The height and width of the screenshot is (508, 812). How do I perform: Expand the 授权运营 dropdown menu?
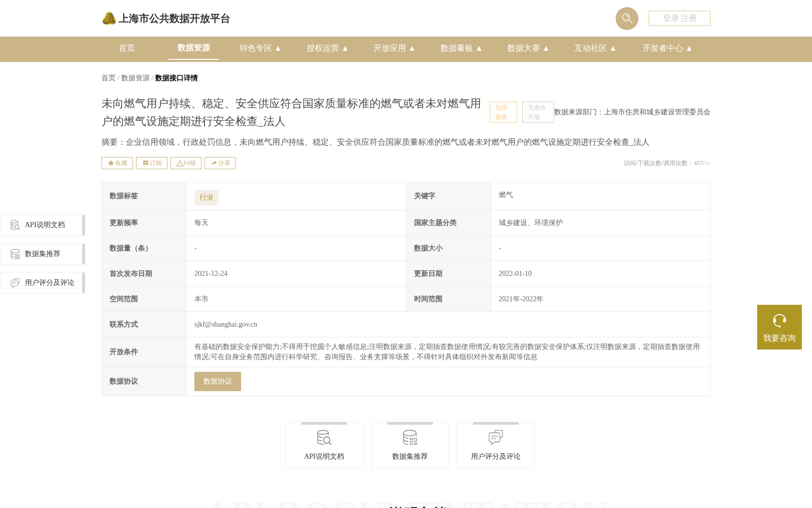pos(327,48)
